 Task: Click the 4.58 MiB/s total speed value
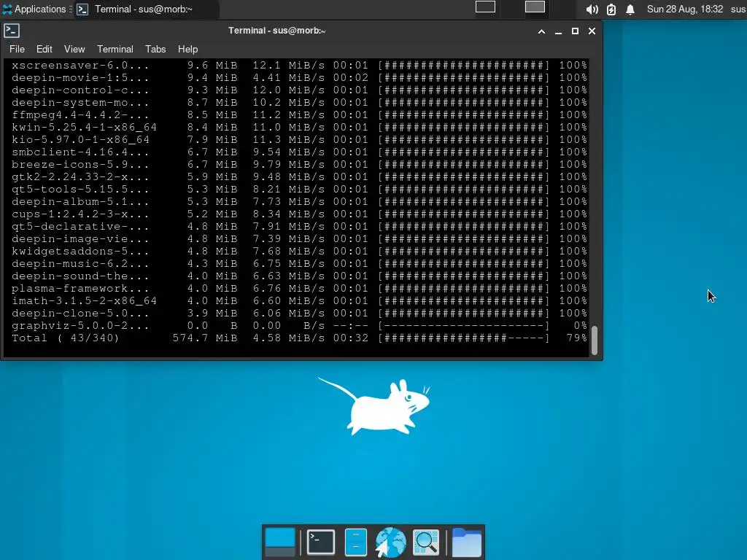(x=289, y=338)
